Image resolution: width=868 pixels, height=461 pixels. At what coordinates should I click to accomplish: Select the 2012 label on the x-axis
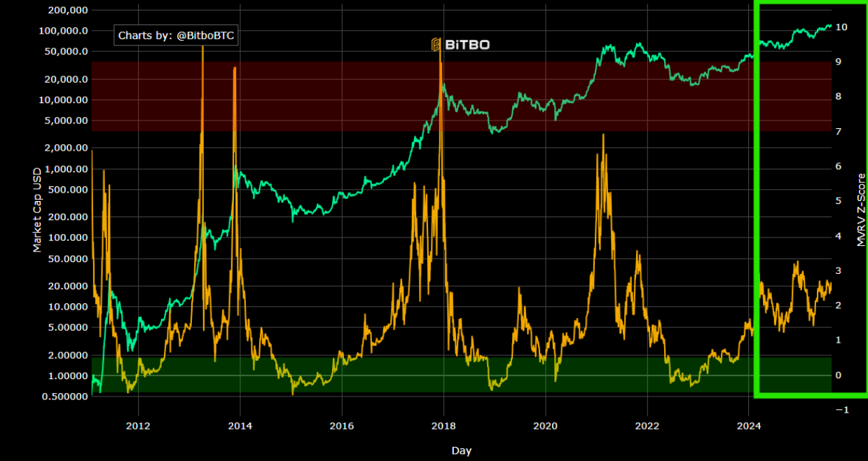[x=138, y=425]
